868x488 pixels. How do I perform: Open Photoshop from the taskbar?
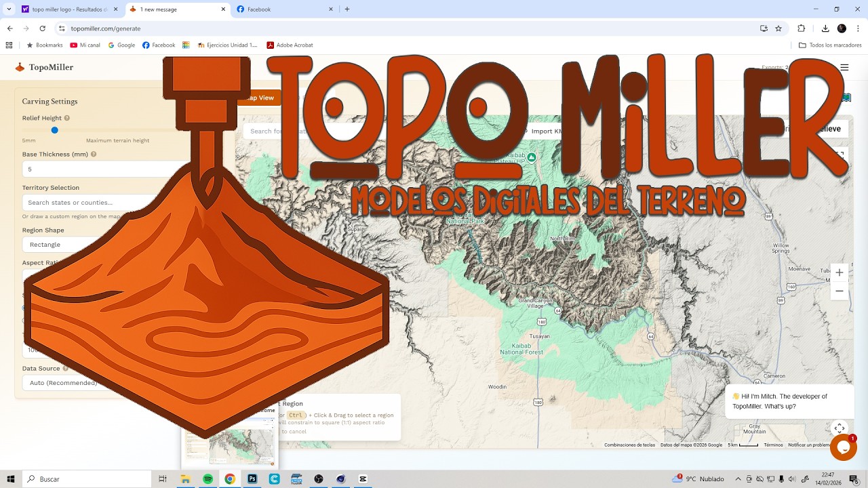[252, 479]
